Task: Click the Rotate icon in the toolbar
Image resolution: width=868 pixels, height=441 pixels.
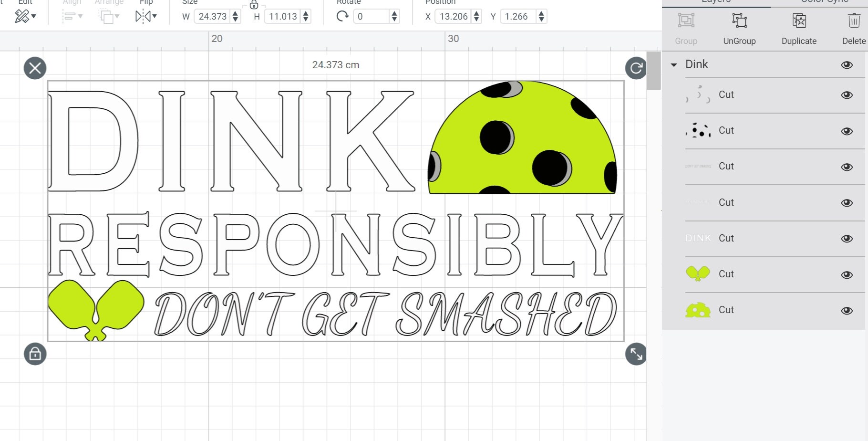Action: point(342,16)
